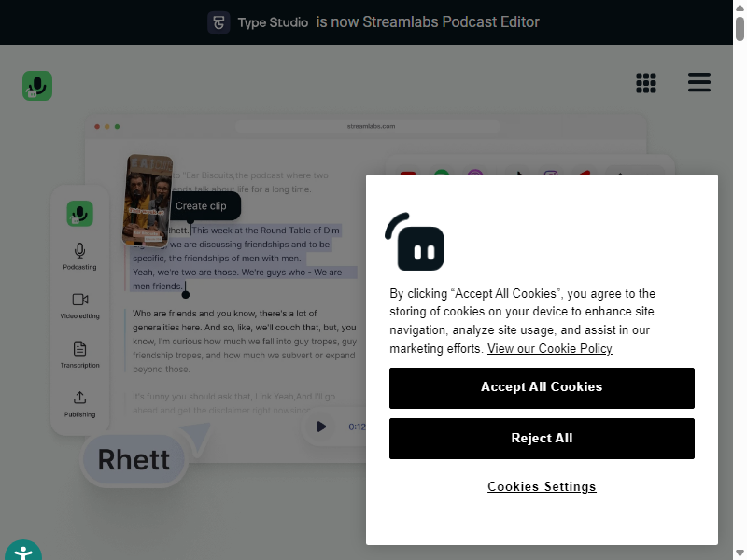747x560 pixels.
Task: Select the Publishing upload icon
Action: (x=80, y=398)
